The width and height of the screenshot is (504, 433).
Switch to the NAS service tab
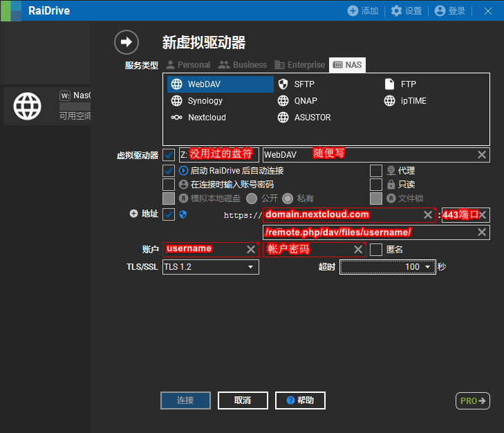[348, 65]
